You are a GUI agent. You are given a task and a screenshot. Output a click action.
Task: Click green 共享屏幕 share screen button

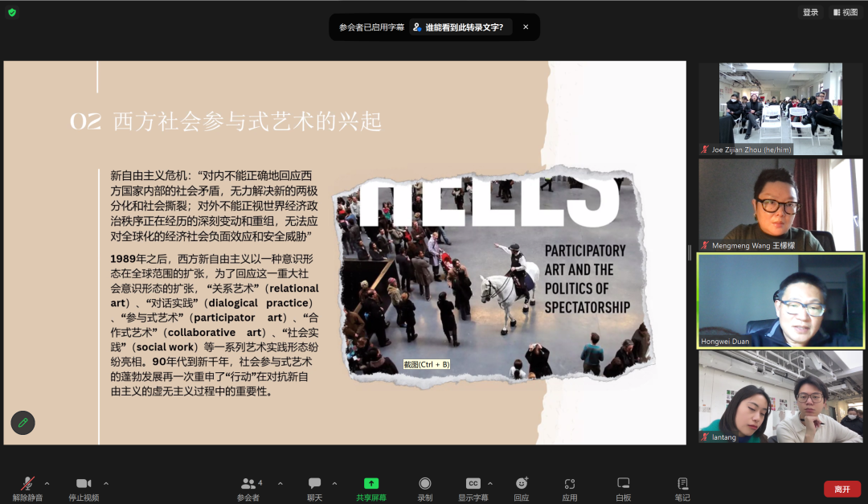(371, 489)
